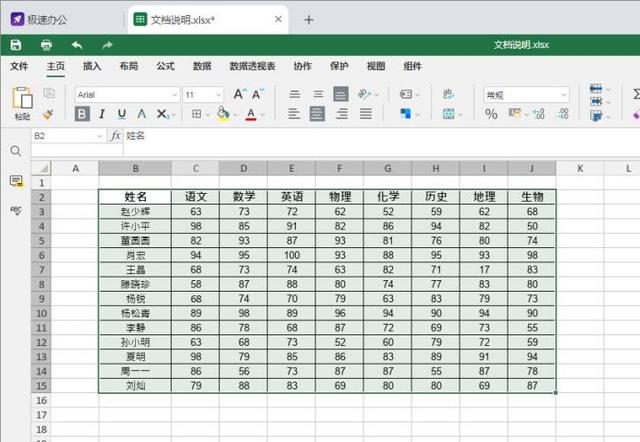Click the insert cells icon
This screenshot has width=640, height=442.
[x=596, y=89]
